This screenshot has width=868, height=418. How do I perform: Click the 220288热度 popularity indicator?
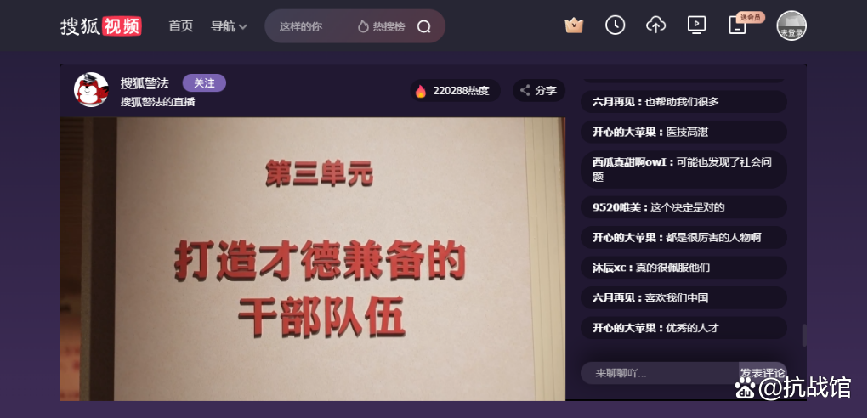[x=454, y=91]
